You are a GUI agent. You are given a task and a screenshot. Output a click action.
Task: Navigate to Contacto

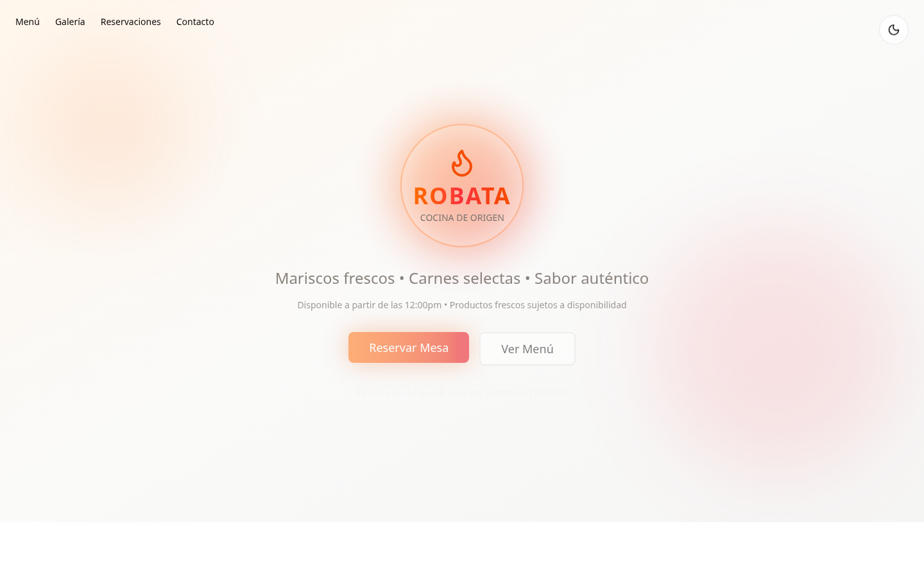(195, 22)
